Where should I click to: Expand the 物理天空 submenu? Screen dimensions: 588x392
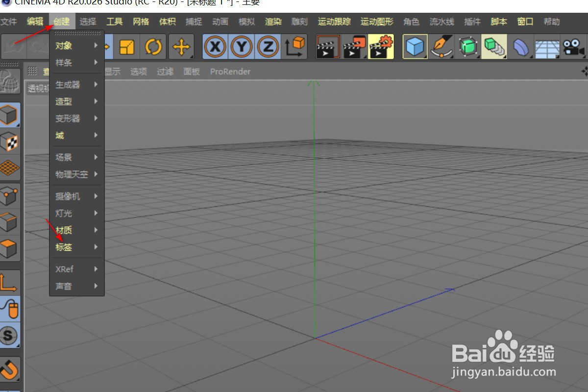77,174
